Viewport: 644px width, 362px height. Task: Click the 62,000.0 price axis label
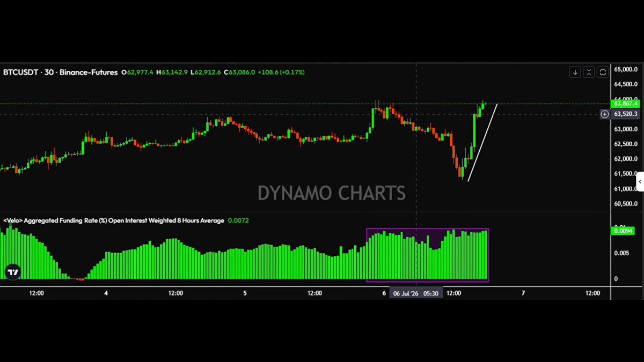(625, 159)
